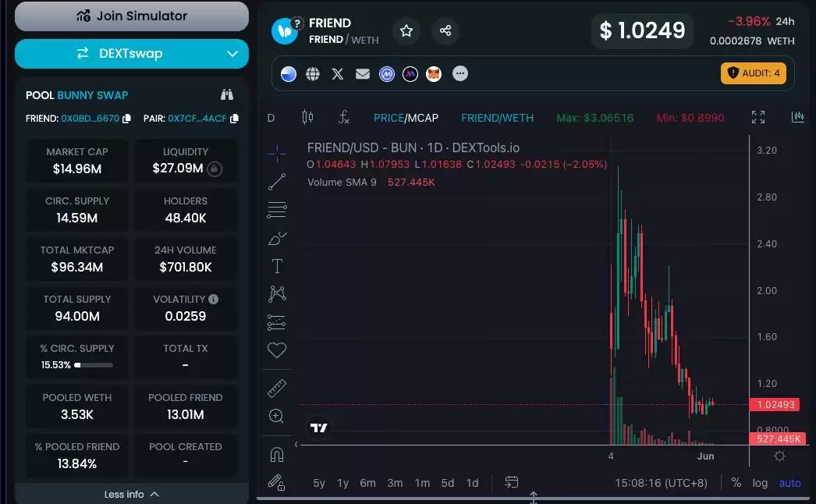This screenshot has height=504, width=816.
Task: Click the share icon next to FRIEND
Action: pos(445,30)
